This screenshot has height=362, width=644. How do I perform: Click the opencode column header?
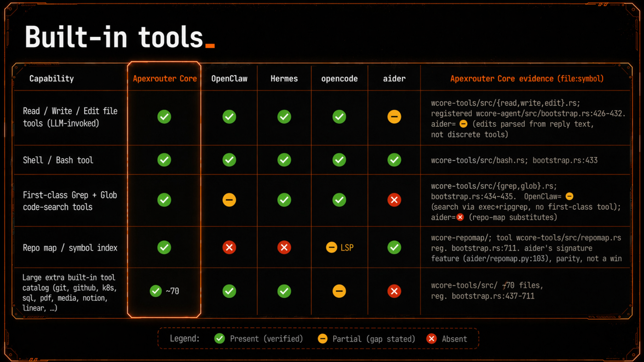(339, 79)
